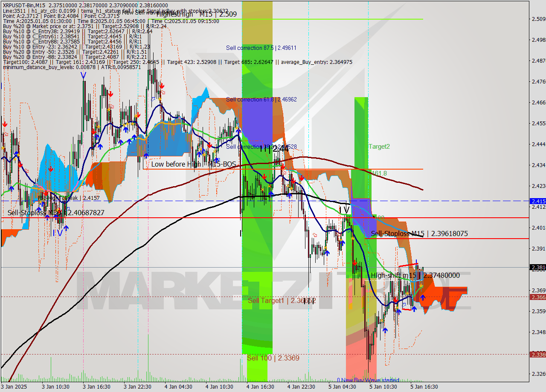Click the 2.391 price axis value
Screen dimensions: 546x392
(x=538, y=248)
